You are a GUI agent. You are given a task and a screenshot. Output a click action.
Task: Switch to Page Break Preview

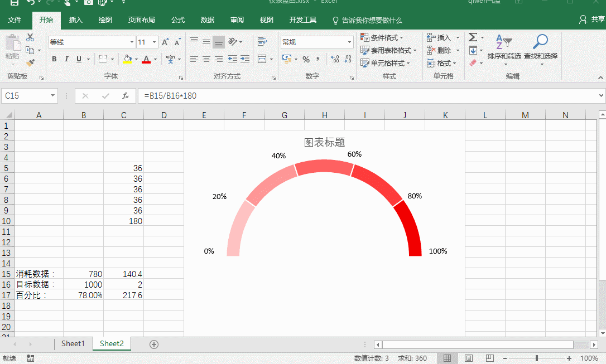[x=490, y=358]
